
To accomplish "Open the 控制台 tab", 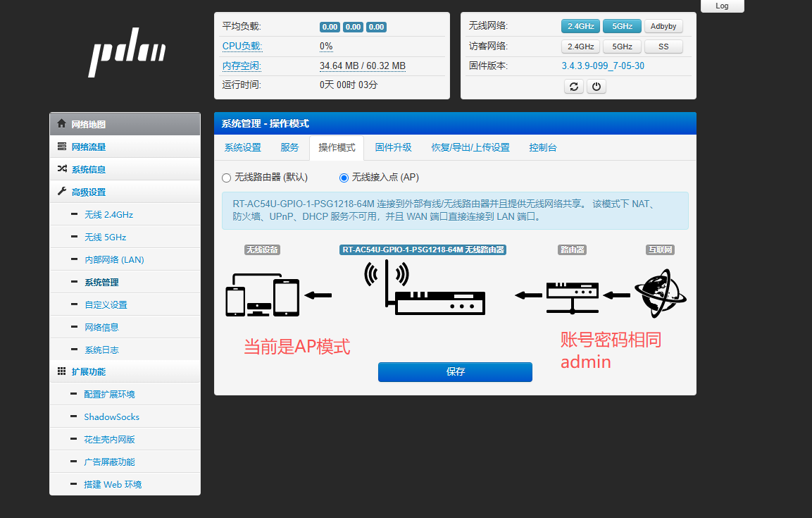I will tap(543, 147).
